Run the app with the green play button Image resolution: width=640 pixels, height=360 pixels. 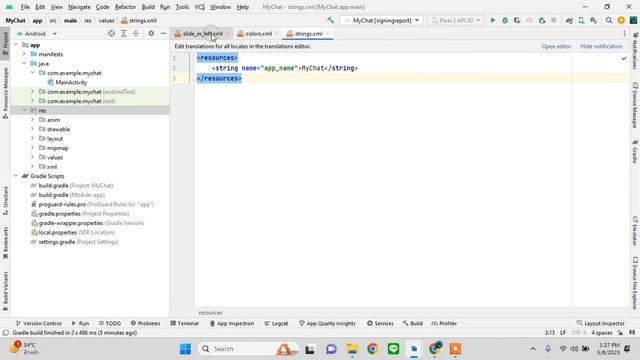(493, 20)
